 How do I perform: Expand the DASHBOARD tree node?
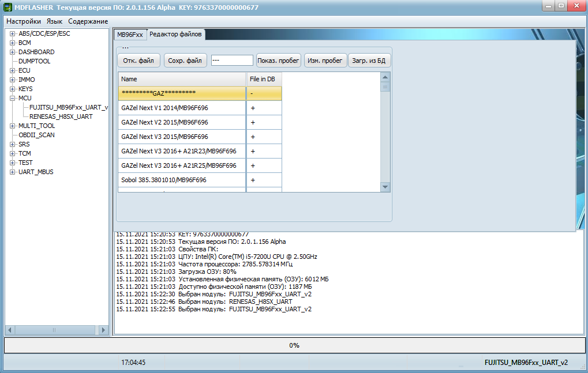coord(12,52)
